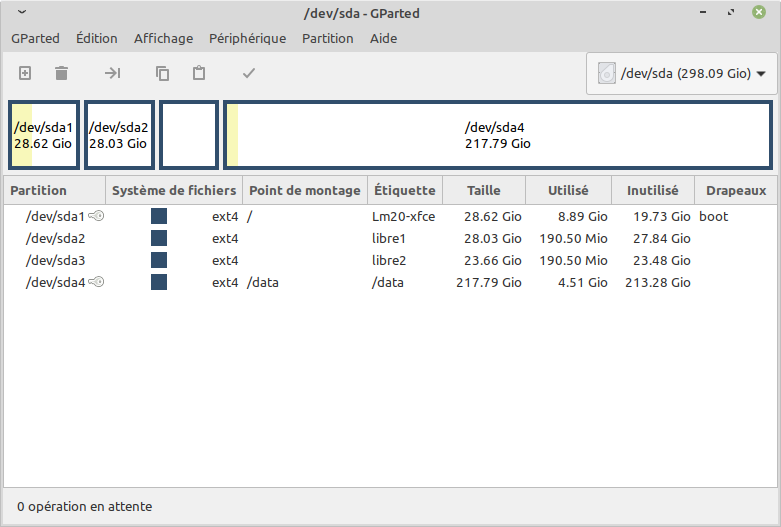This screenshot has height=527, width=781.
Task: Click the Resize/Move arrow icon
Action: 113,73
